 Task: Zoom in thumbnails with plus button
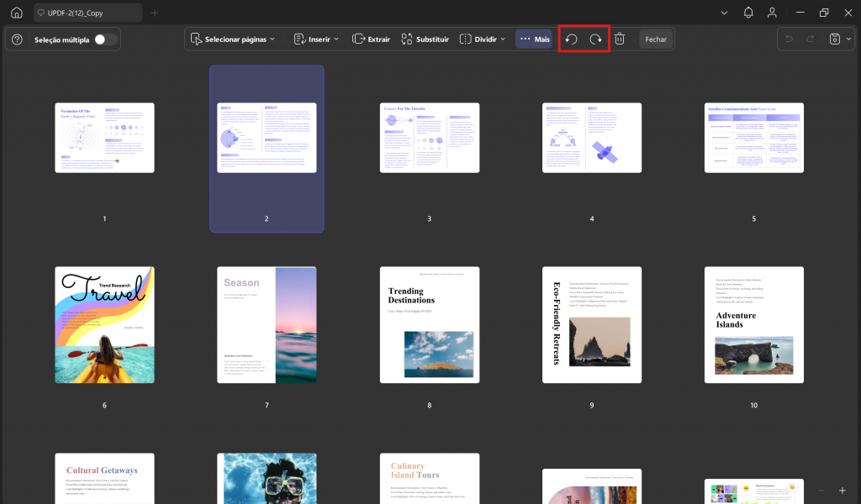coord(843,491)
